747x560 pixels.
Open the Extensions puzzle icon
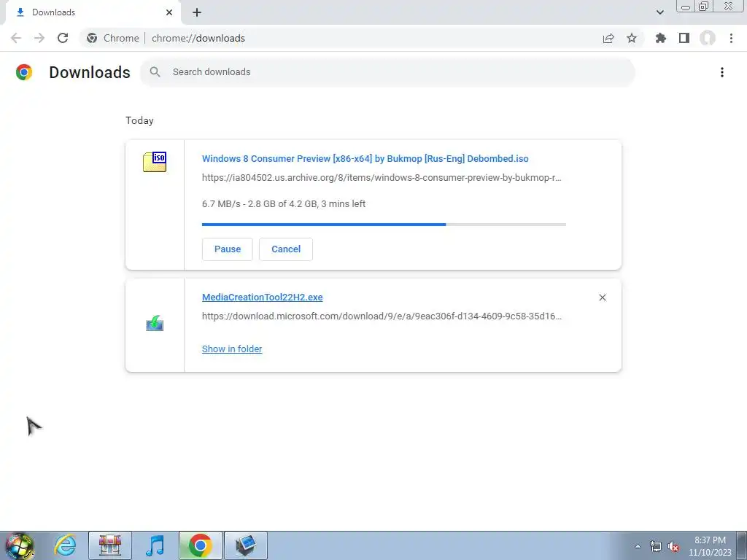(661, 38)
